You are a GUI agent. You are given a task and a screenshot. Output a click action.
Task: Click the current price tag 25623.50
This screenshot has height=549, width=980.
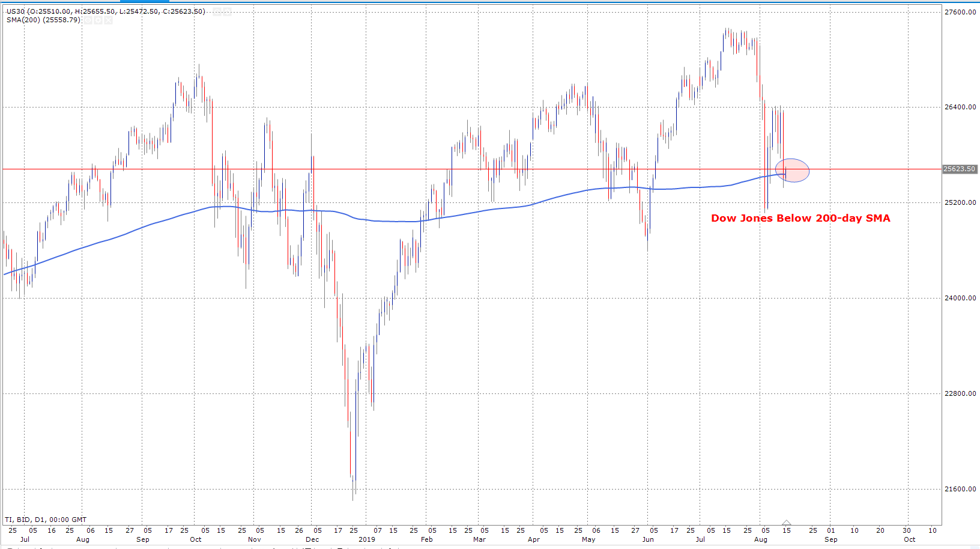coord(960,169)
